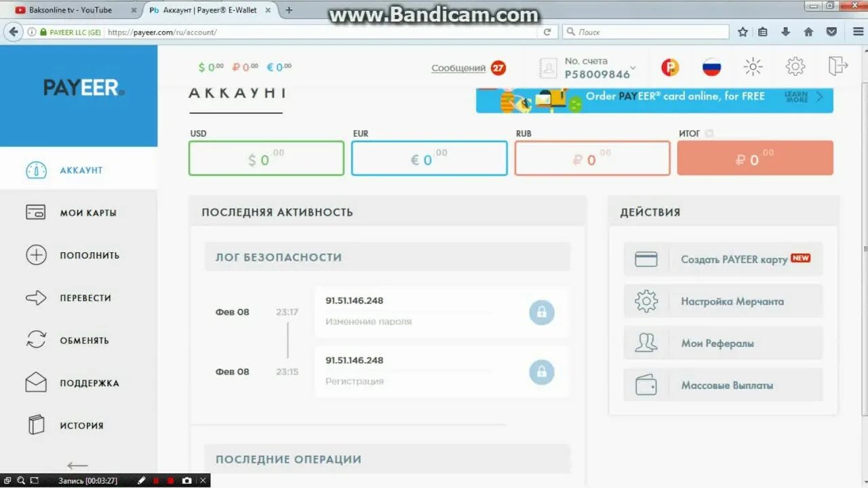Open the Перевести transfer page
868x488 pixels.
pos(79,298)
